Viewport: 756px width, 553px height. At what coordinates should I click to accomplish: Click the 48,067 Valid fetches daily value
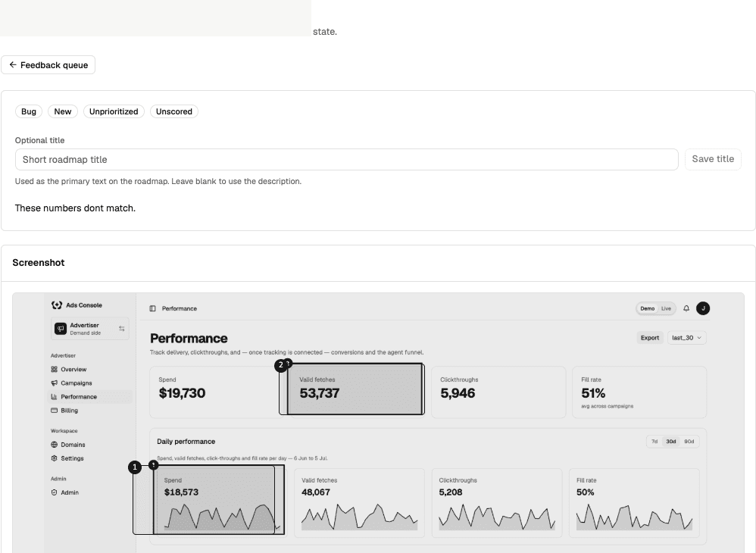pyautogui.click(x=316, y=492)
